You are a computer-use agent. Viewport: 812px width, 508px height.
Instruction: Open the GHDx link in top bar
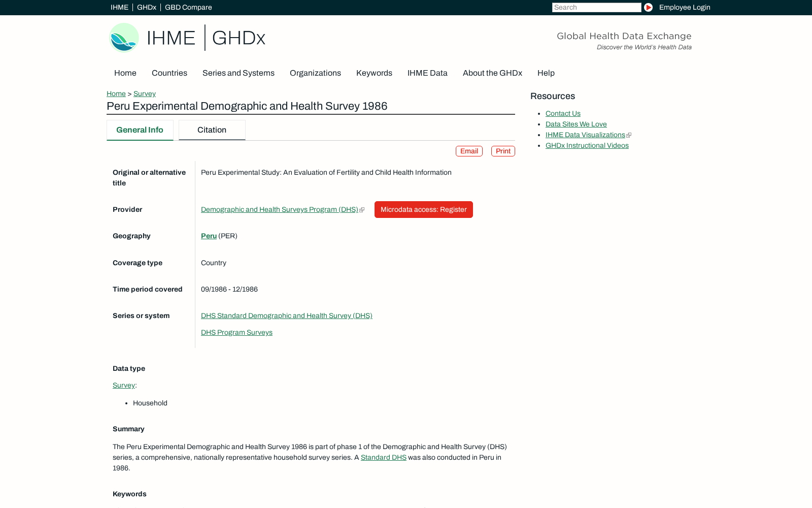[x=147, y=7]
